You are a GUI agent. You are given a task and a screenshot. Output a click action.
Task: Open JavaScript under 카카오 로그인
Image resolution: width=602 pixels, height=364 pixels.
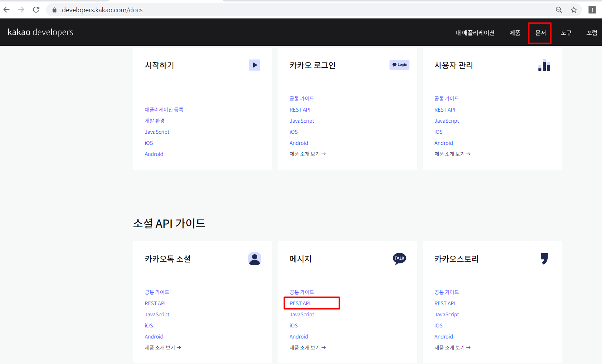302,121
